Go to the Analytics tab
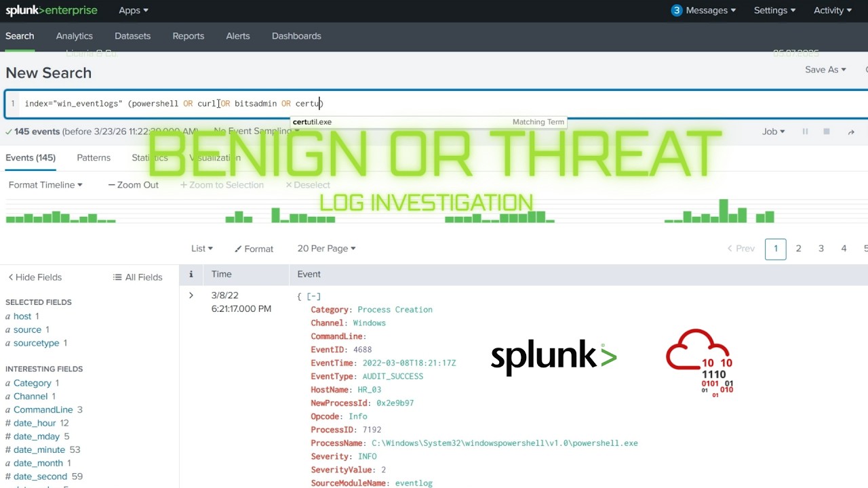The height and width of the screenshot is (488, 868). (x=75, y=36)
